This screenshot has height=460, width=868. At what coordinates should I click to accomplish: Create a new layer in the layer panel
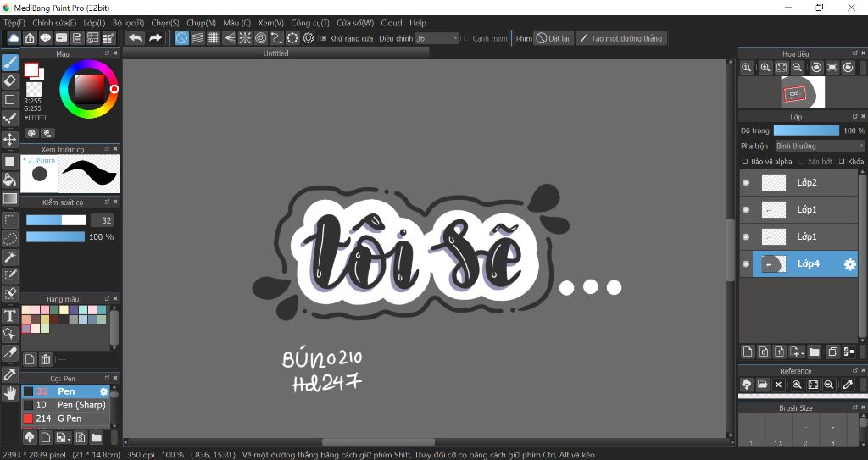point(748,352)
